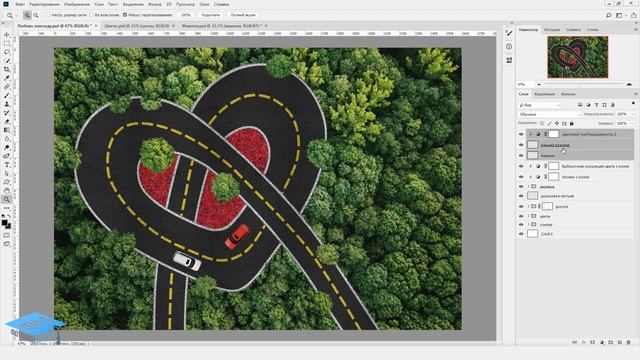Hide the Hue/Saturation 2 adjustment layer
Screen dimensions: 640x360
click(x=521, y=134)
